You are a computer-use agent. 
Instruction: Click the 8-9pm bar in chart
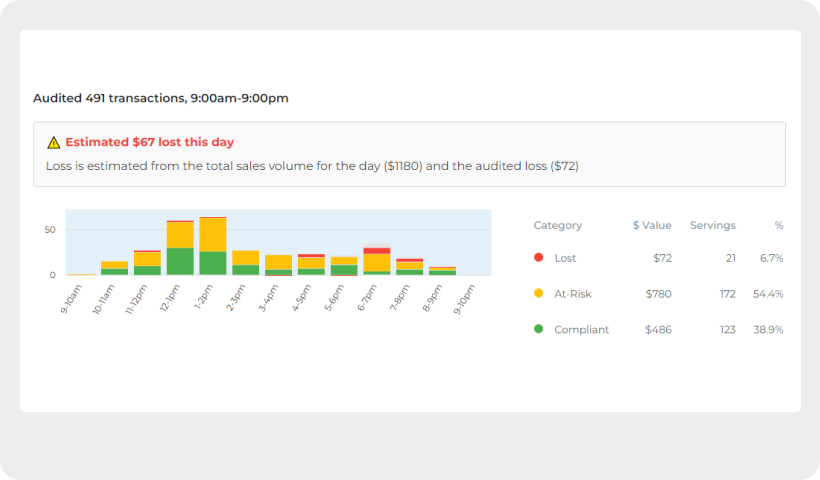(x=442, y=271)
